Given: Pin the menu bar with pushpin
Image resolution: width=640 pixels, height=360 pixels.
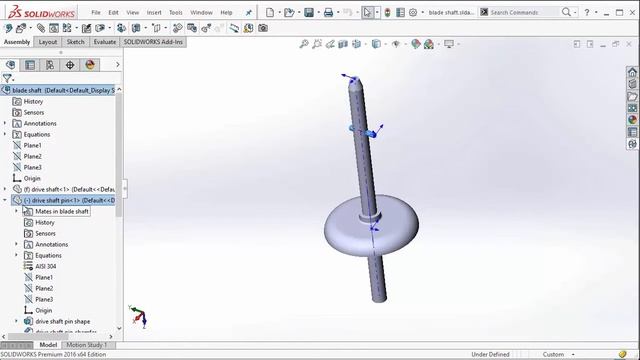Looking at the screenshot, I should pos(249,13).
